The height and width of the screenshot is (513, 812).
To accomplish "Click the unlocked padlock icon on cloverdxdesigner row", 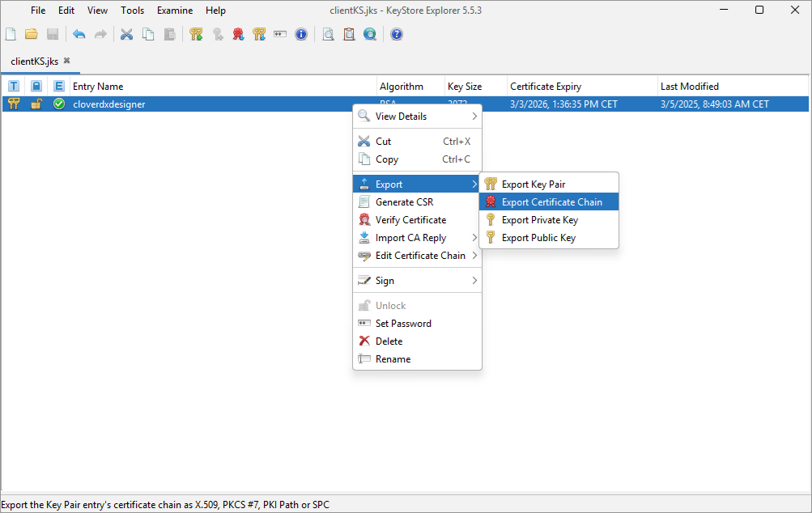I will pyautogui.click(x=36, y=104).
